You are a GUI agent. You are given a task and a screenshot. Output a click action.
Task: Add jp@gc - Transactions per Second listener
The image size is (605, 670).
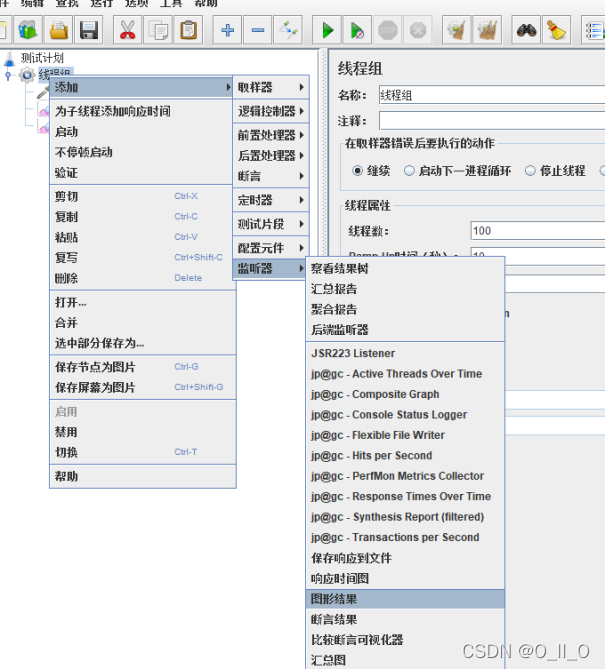tap(405, 537)
